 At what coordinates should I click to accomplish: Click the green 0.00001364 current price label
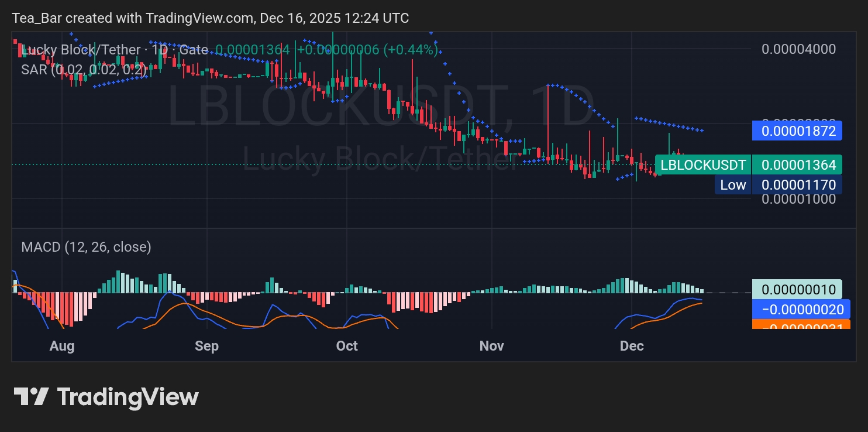pos(797,165)
